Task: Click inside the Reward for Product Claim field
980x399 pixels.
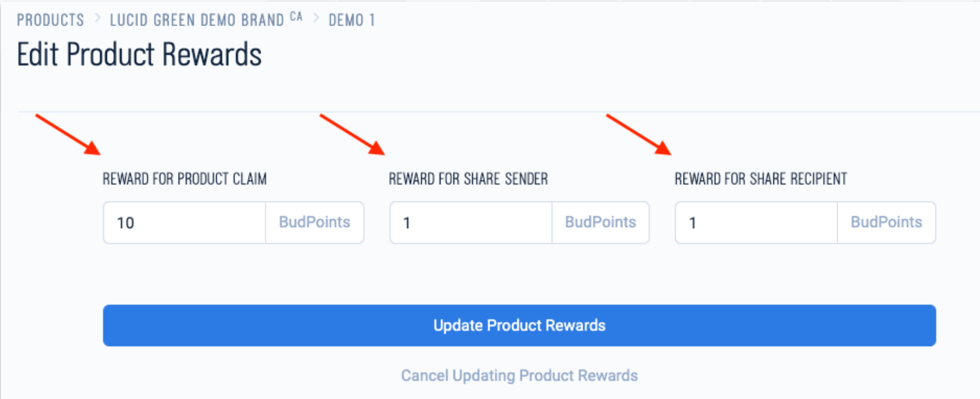Action: click(184, 223)
